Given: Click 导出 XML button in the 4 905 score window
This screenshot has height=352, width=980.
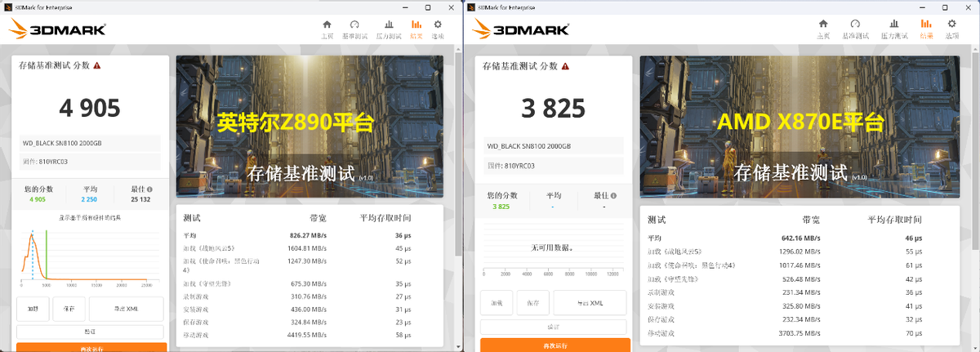Looking at the screenshot, I should (x=126, y=309).
